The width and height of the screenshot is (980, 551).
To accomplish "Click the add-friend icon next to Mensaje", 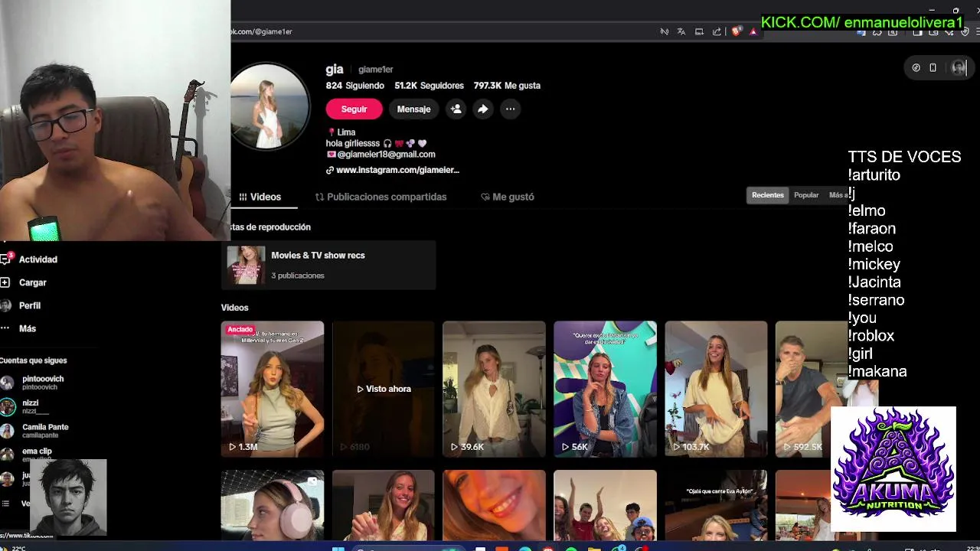I will click(x=456, y=109).
